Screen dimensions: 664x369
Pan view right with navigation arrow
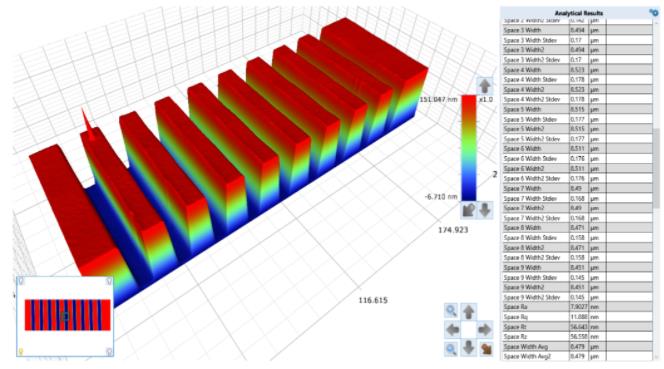[485, 330]
